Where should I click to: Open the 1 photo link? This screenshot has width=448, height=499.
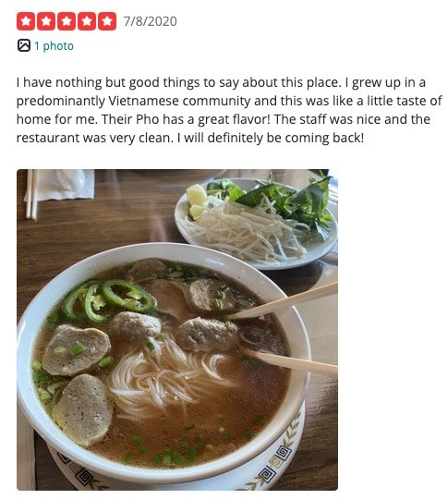point(54,46)
